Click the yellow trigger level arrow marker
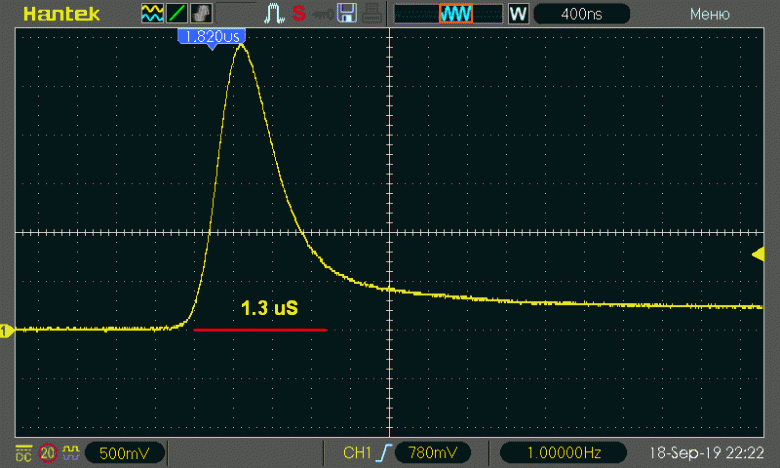The height and width of the screenshot is (468, 780). [x=758, y=255]
